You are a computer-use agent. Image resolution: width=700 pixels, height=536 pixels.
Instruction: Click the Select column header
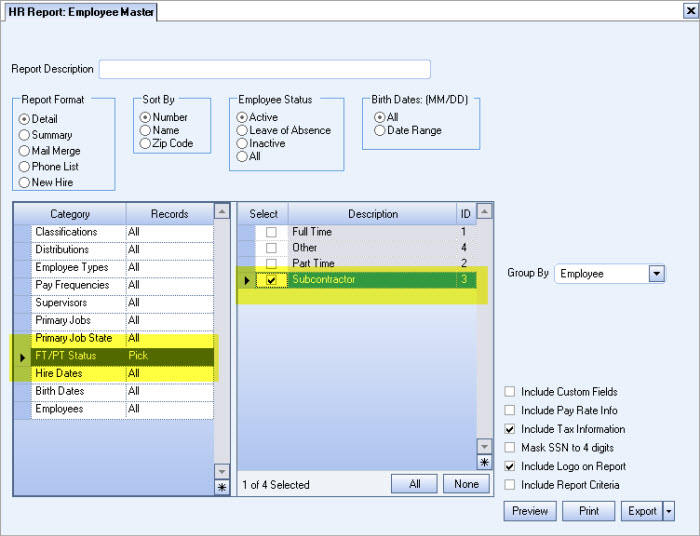(263, 214)
